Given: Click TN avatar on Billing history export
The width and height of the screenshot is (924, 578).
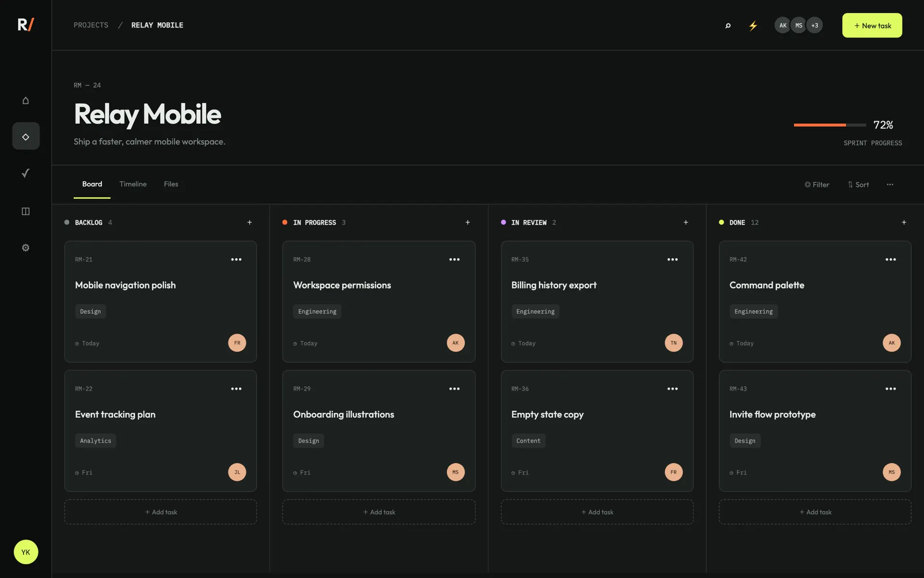Looking at the screenshot, I should [x=674, y=343].
